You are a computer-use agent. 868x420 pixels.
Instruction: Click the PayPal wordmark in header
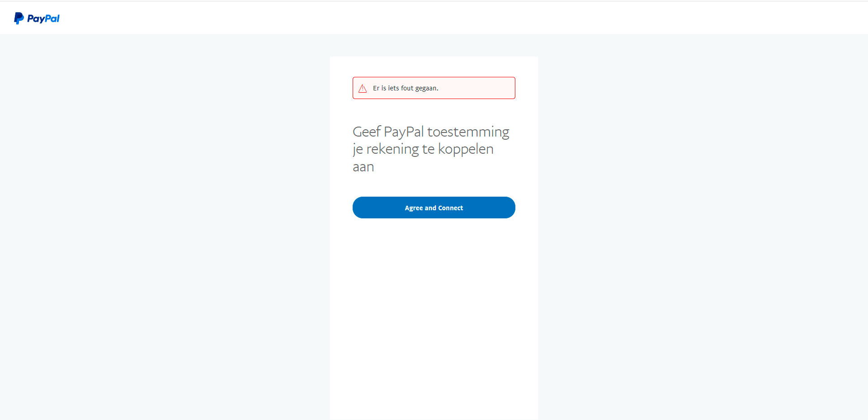43,19
